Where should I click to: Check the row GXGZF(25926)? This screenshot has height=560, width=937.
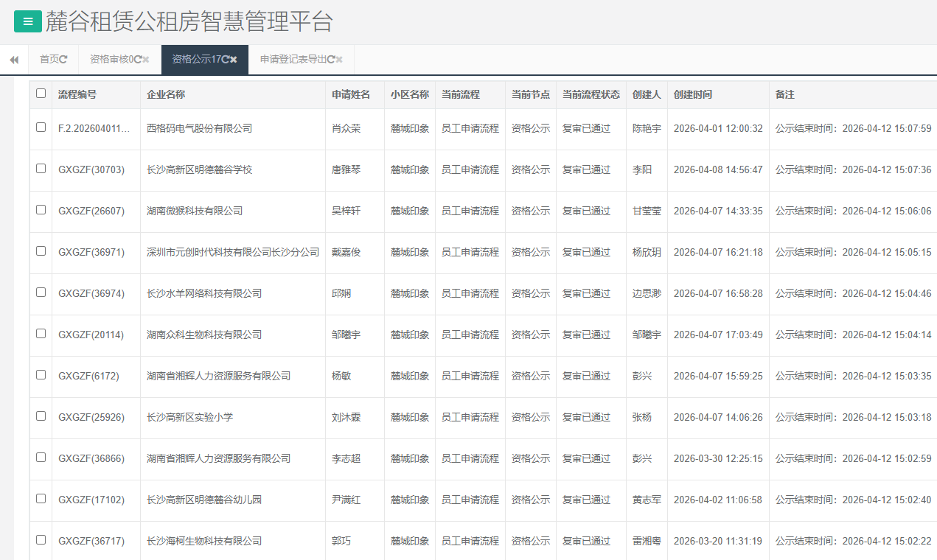pyautogui.click(x=41, y=416)
